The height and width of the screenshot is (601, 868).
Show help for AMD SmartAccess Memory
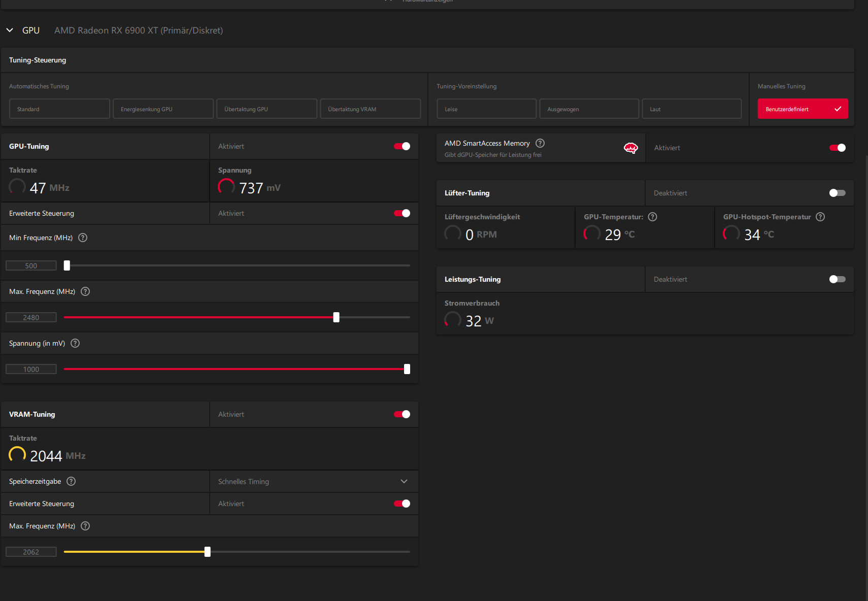540,143
